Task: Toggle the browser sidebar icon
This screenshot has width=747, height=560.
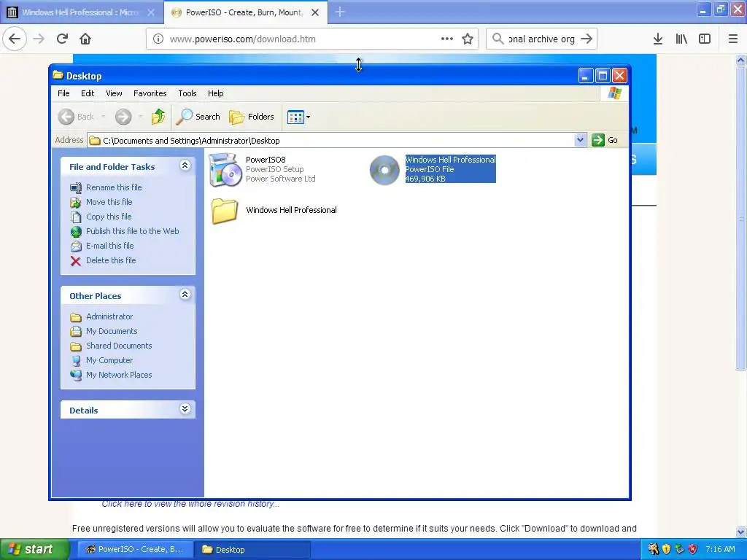Action: click(x=705, y=39)
